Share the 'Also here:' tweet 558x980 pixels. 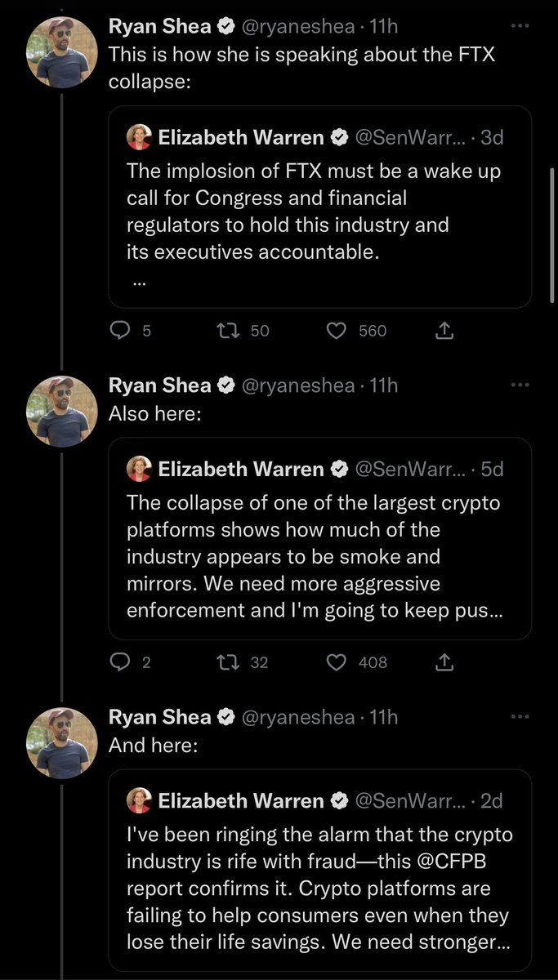coord(444,662)
